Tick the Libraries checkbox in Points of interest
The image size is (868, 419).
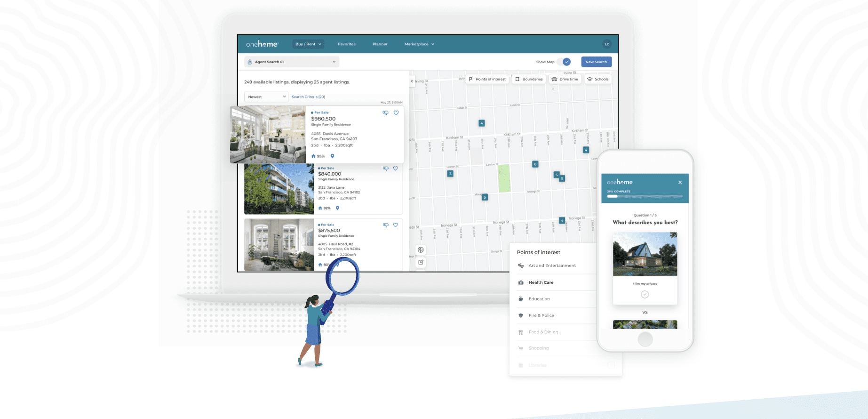coord(611,365)
